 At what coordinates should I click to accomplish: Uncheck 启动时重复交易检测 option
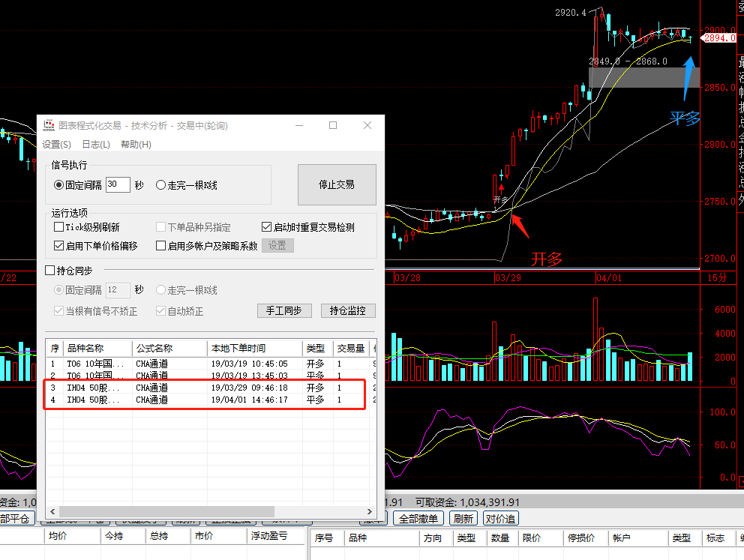[x=308, y=227]
